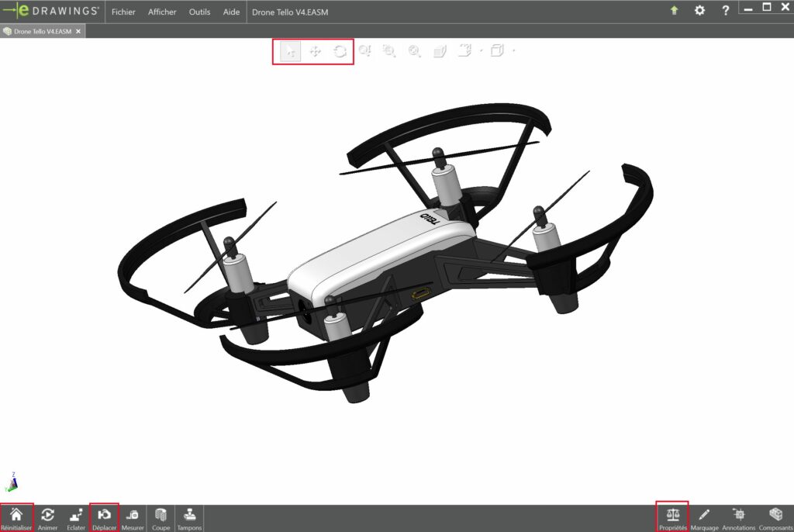Open the Marquage markup panel
The width and height of the screenshot is (794, 532).
[x=704, y=518]
